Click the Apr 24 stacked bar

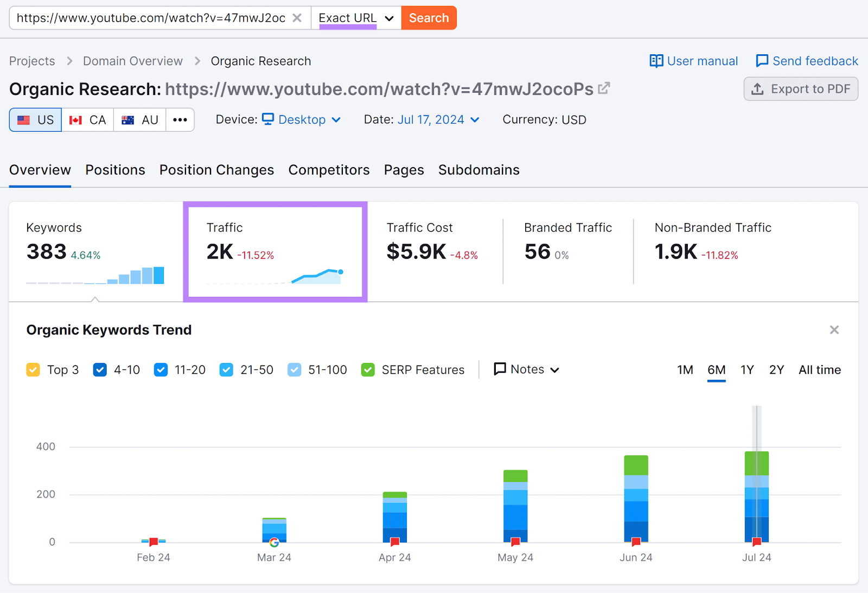click(395, 517)
